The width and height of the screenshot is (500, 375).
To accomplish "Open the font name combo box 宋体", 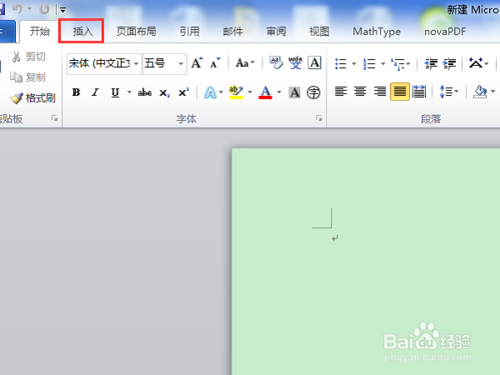I will pos(104,63).
